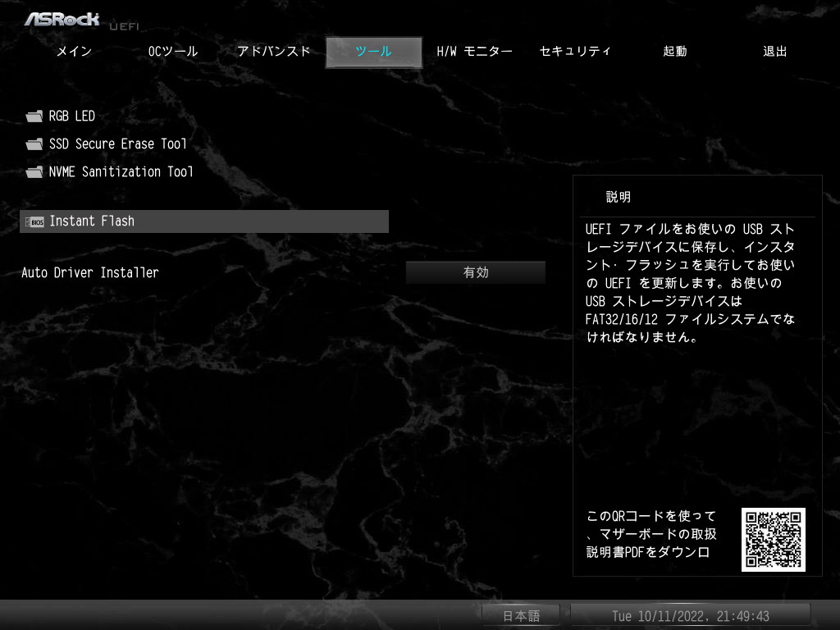The width and height of the screenshot is (840, 630).
Task: Switch to the セキュリティ tab
Action: pos(575,52)
